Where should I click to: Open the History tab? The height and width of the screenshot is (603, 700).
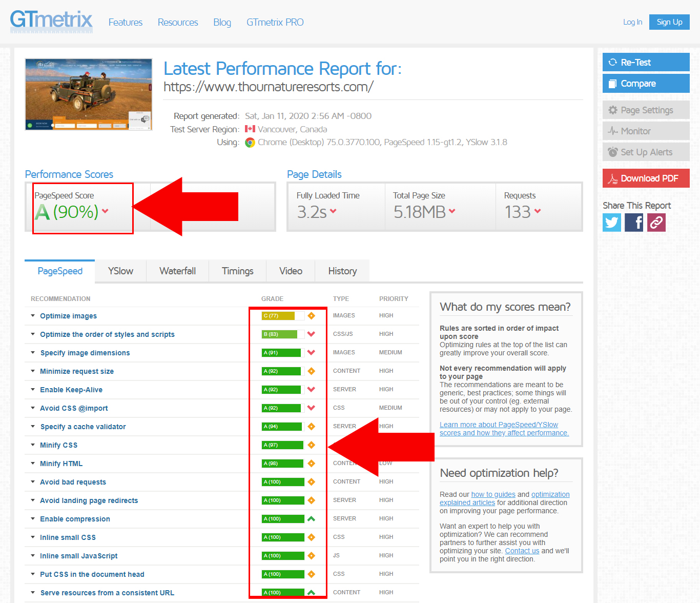click(342, 271)
